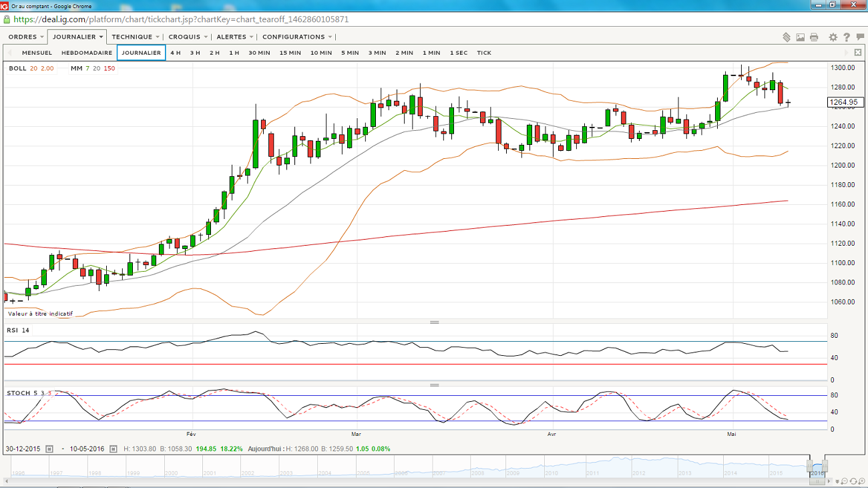868x488 pixels.
Task: Click the 2016 range slider left handle
Action: click(809, 465)
